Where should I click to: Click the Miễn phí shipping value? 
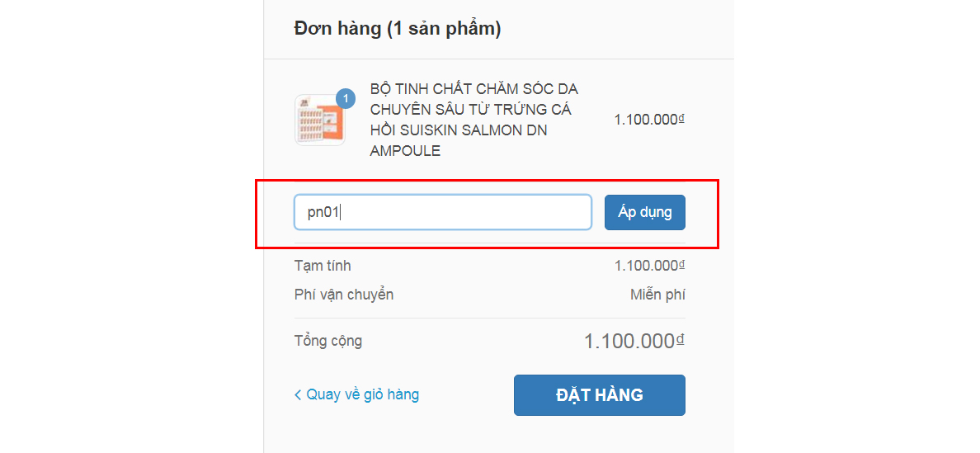(x=657, y=295)
